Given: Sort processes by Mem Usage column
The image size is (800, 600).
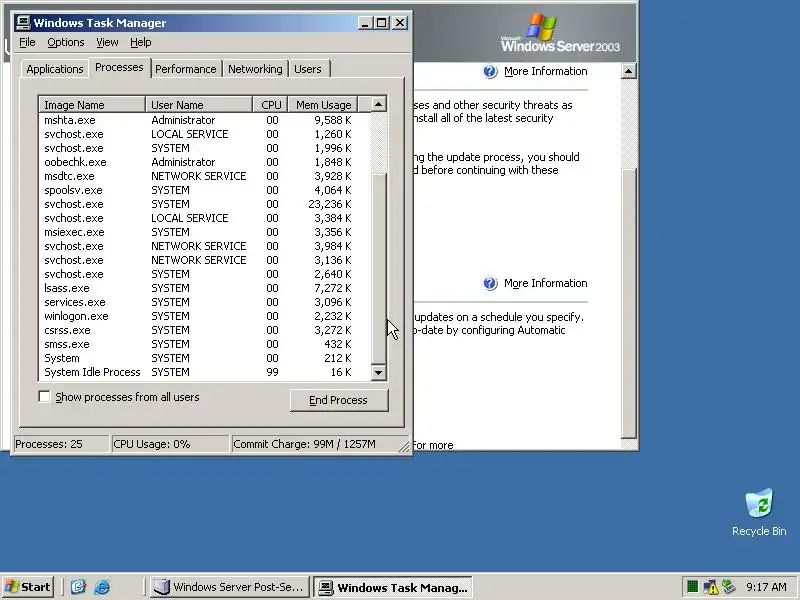Looking at the screenshot, I should pos(323,105).
